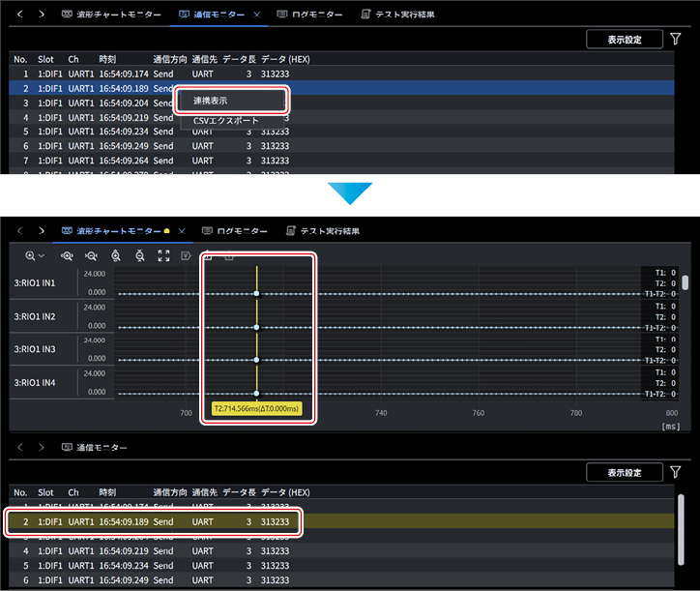This screenshot has height=591, width=700.
Task: Click the filter funnel icon in top panel
Action: coord(676,39)
